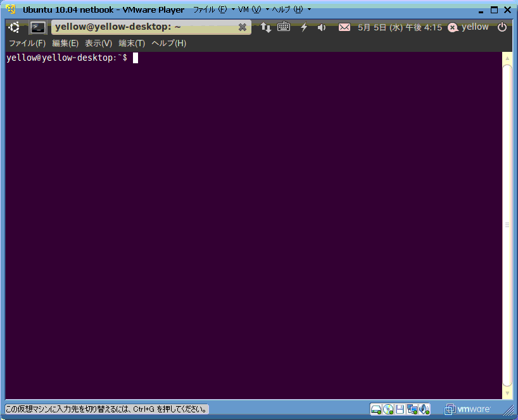Click VMware network adapter device icon
Screen dimensions: 518x420
pyautogui.click(x=412, y=409)
